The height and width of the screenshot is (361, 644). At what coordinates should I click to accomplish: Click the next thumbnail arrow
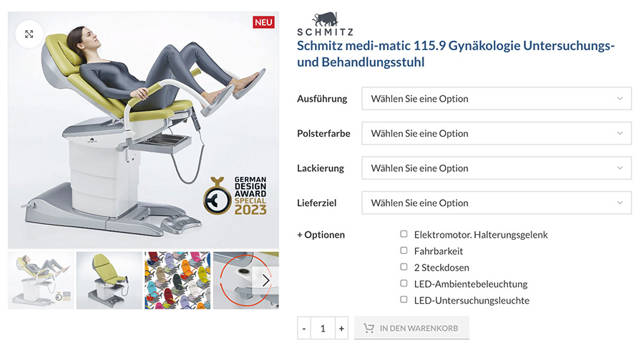(265, 280)
